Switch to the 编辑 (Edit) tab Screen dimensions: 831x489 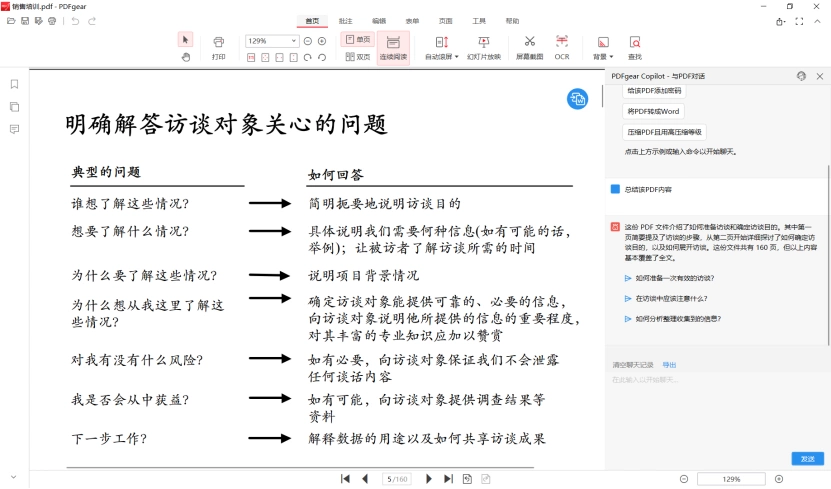click(379, 21)
